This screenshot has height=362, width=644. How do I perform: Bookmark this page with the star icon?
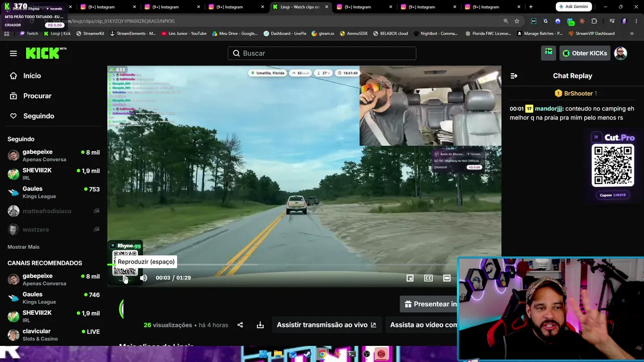(x=517, y=21)
